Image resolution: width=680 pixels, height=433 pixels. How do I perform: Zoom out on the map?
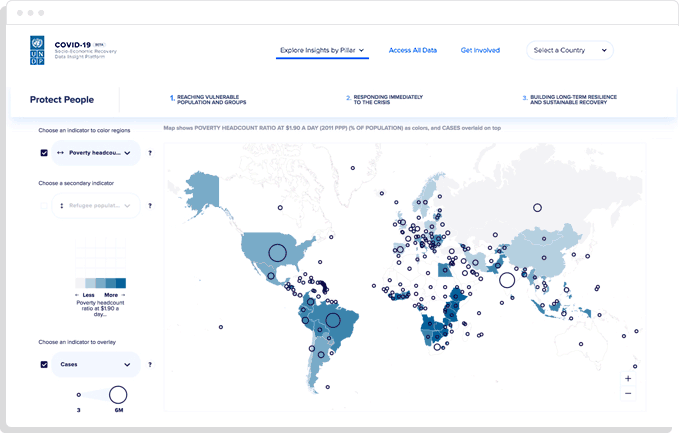coord(627,393)
